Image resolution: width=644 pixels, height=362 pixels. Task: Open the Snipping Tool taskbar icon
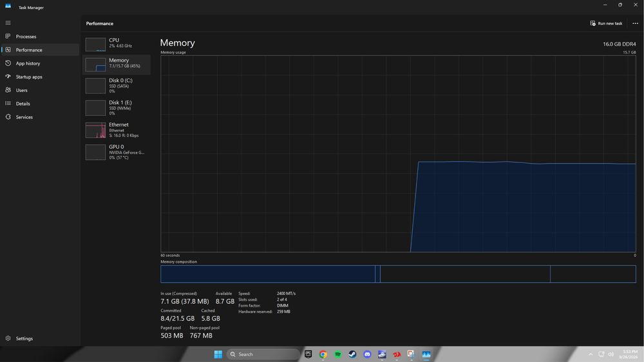[x=411, y=354]
